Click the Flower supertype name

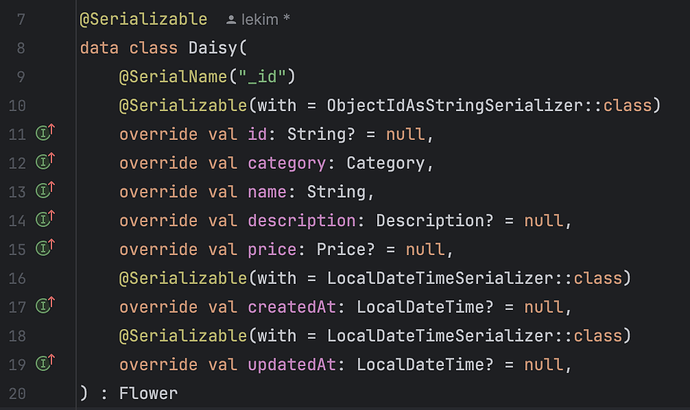147,393
